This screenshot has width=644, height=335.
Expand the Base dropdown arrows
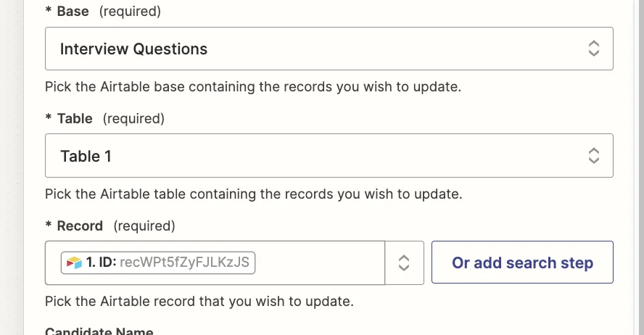coord(593,49)
